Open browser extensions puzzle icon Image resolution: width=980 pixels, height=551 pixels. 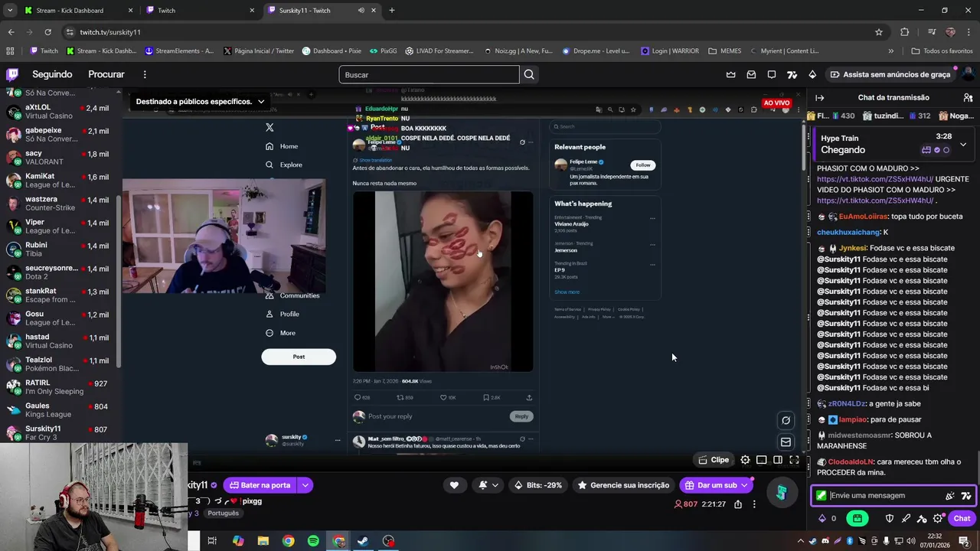(x=905, y=32)
